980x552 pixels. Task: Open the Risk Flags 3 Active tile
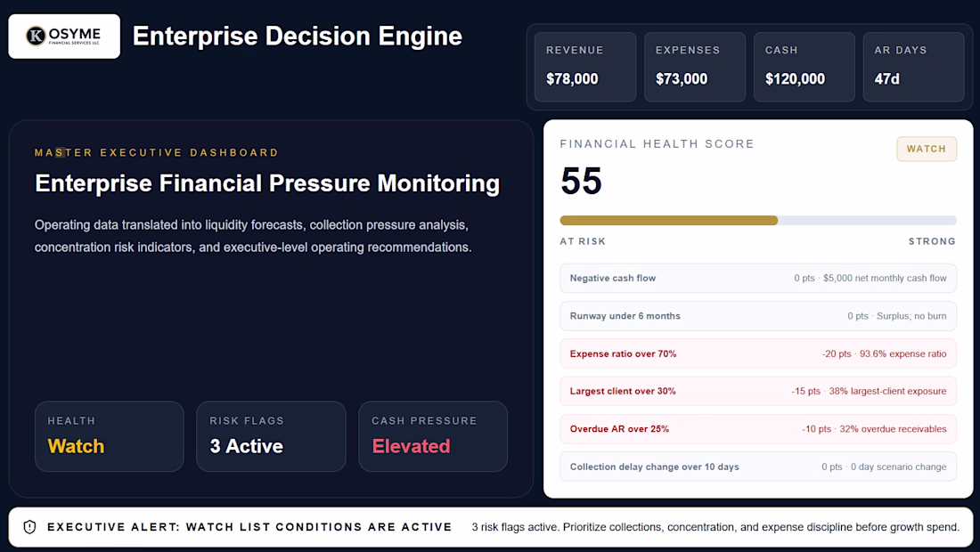[x=271, y=436]
